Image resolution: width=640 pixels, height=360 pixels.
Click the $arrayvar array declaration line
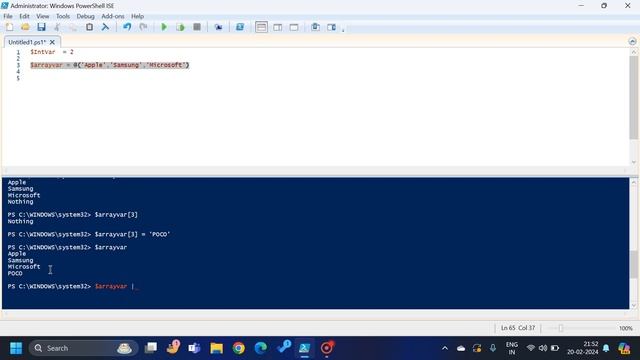click(110, 65)
